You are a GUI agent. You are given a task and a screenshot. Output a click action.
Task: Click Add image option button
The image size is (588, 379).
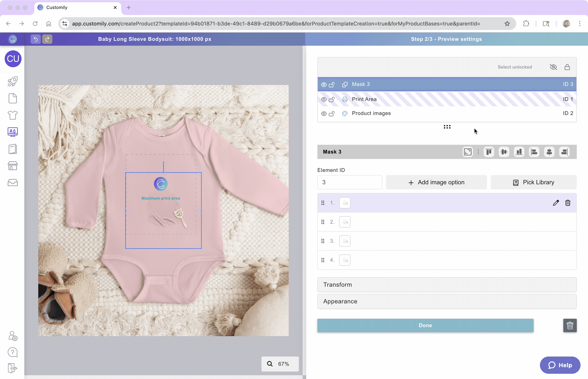pos(436,182)
